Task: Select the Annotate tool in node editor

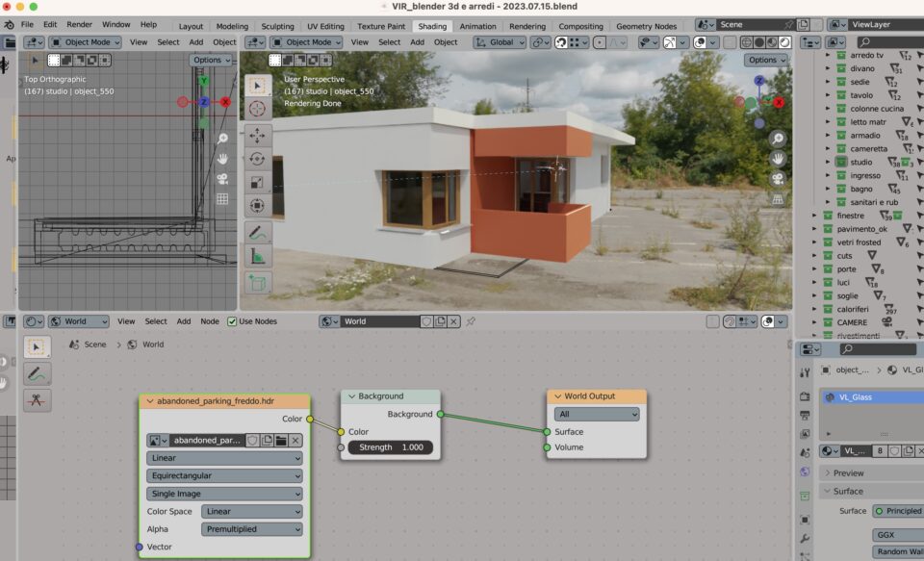Action: [x=37, y=372]
